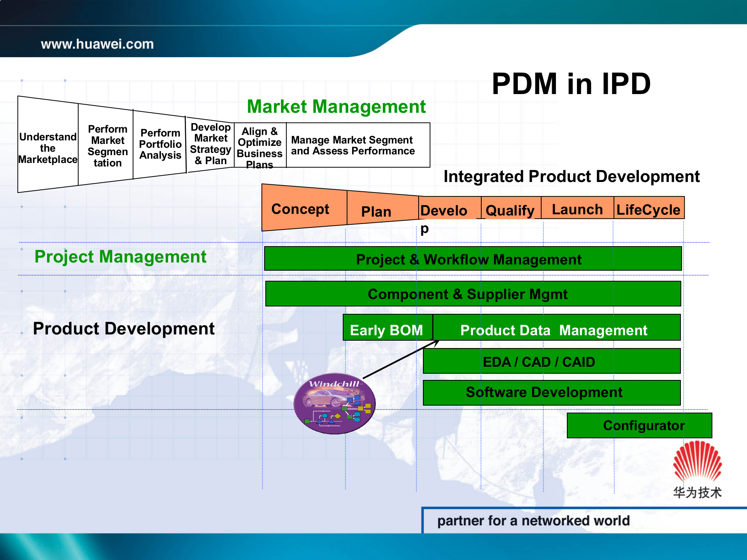
Task: Click the Windchill purple oval icon
Action: [x=335, y=404]
